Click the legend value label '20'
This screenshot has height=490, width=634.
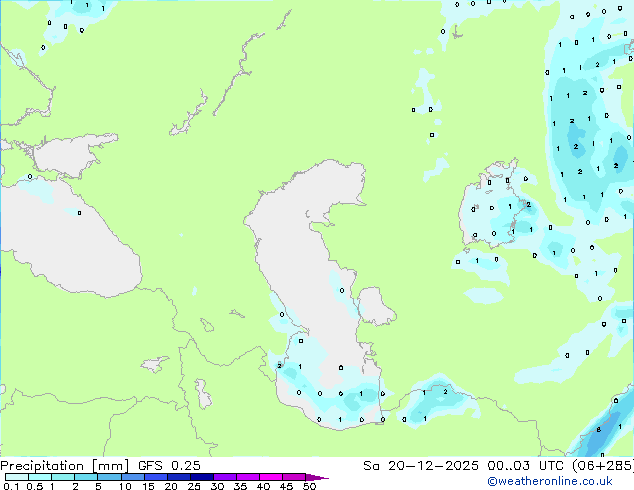coord(171,486)
